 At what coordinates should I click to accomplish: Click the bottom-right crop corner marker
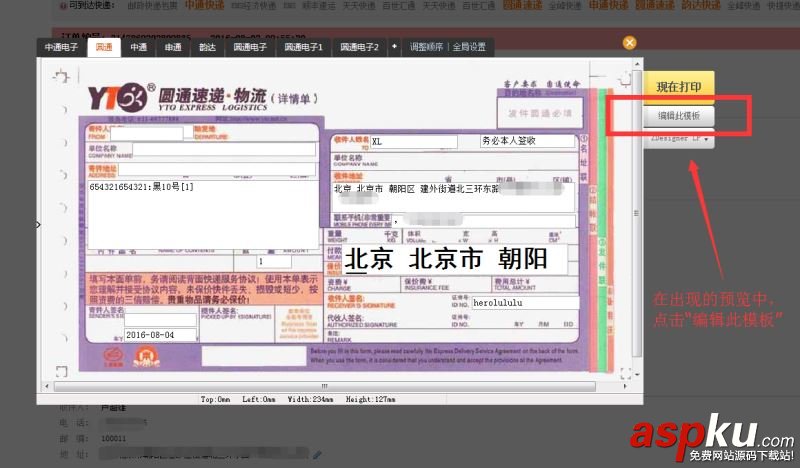(626, 373)
